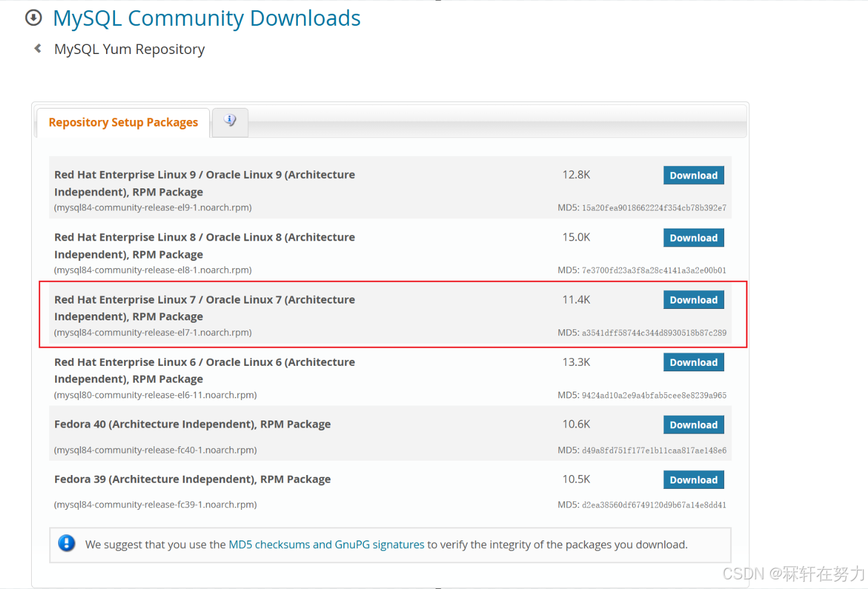The width and height of the screenshot is (868, 589).
Task: Open the info tab with speech bubble icon
Action: click(x=230, y=121)
